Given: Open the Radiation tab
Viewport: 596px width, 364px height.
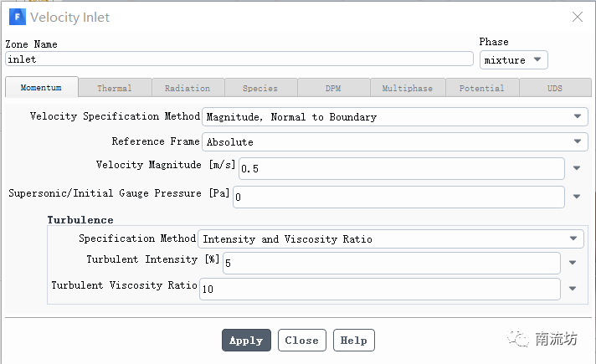Looking at the screenshot, I should click(x=188, y=88).
